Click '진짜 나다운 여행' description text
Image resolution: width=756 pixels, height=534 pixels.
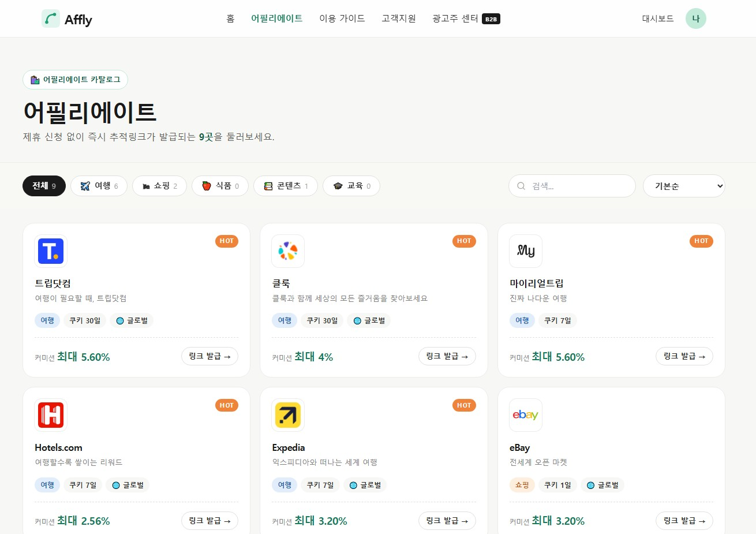pos(538,298)
